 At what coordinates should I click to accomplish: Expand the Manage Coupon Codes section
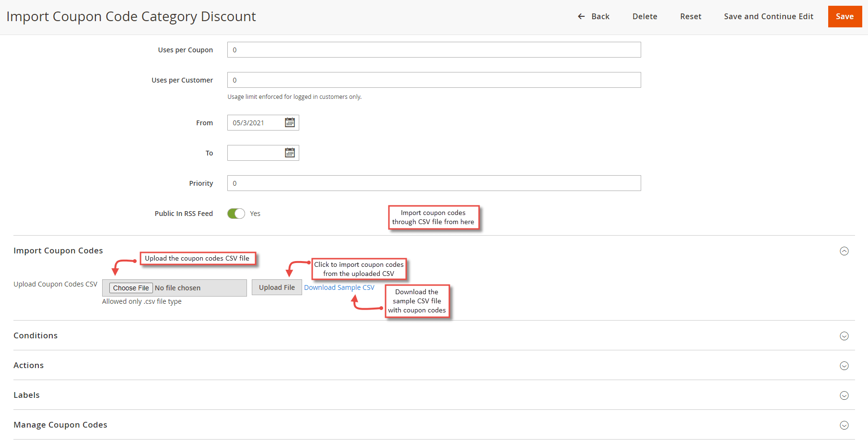point(844,425)
